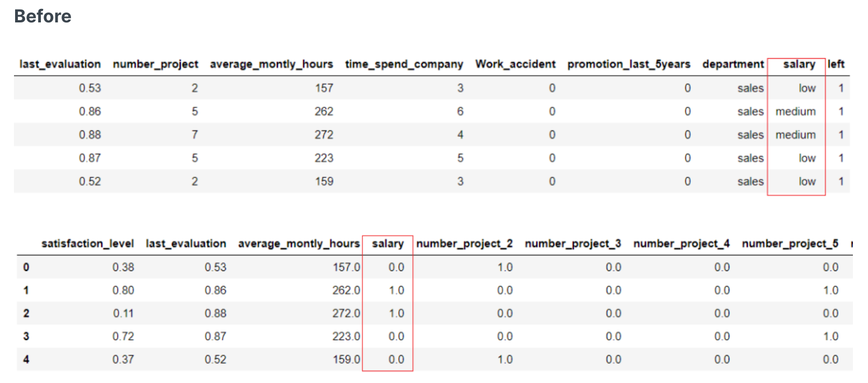
Task: Select the number_project_4 column header
Action: (681, 244)
